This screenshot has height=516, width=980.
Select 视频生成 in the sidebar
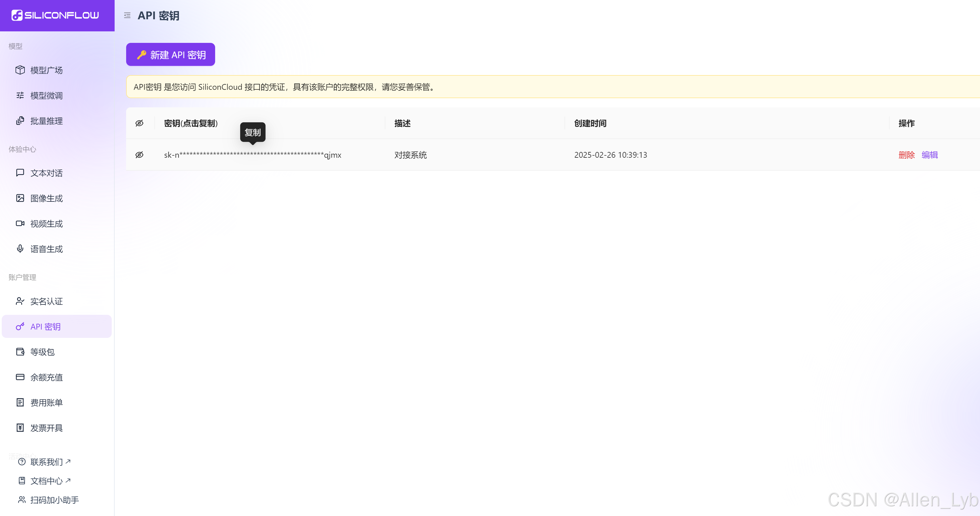46,224
